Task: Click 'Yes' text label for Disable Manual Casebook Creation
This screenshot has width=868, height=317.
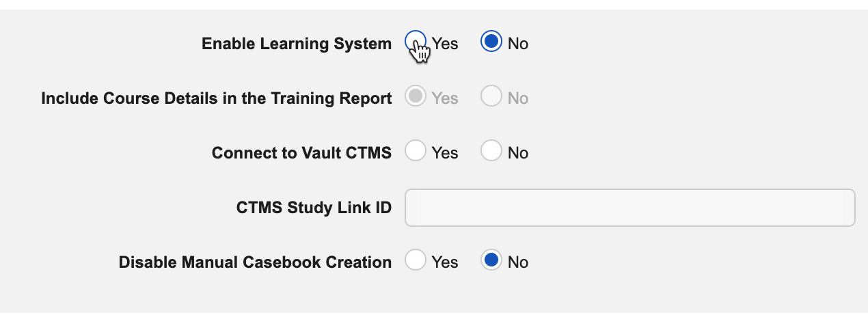Action: click(445, 262)
